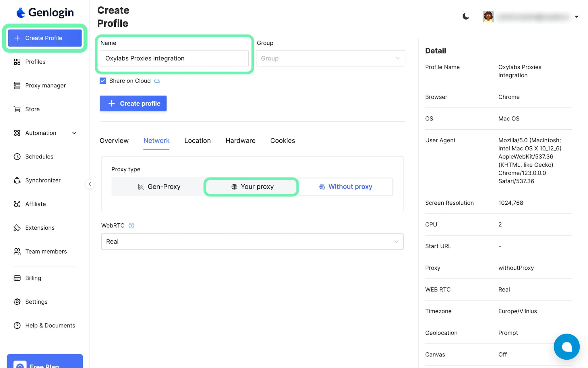Toggle dark mode moon icon
This screenshot has width=588, height=368.
tap(466, 17)
